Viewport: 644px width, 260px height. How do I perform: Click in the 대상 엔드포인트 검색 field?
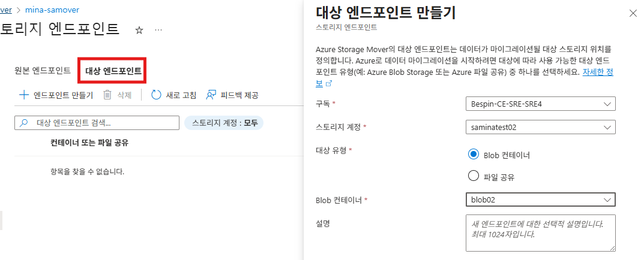[97, 123]
